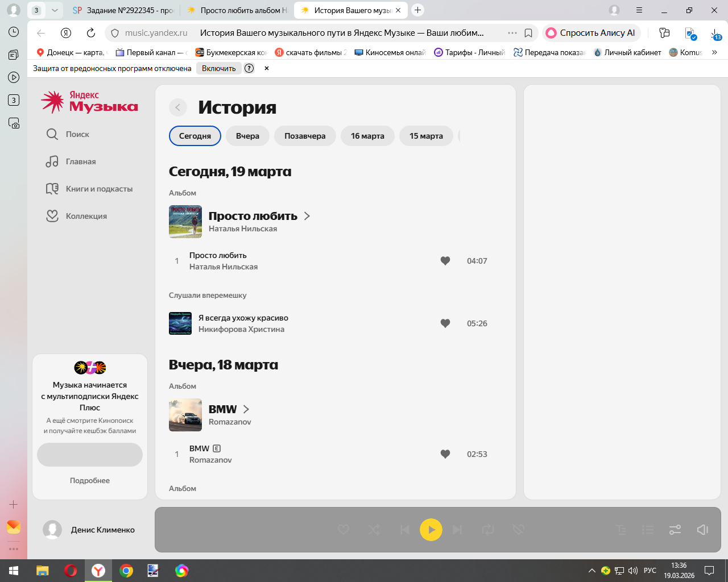Open the play queue list icon
This screenshot has width=728, height=582.
tap(648, 530)
